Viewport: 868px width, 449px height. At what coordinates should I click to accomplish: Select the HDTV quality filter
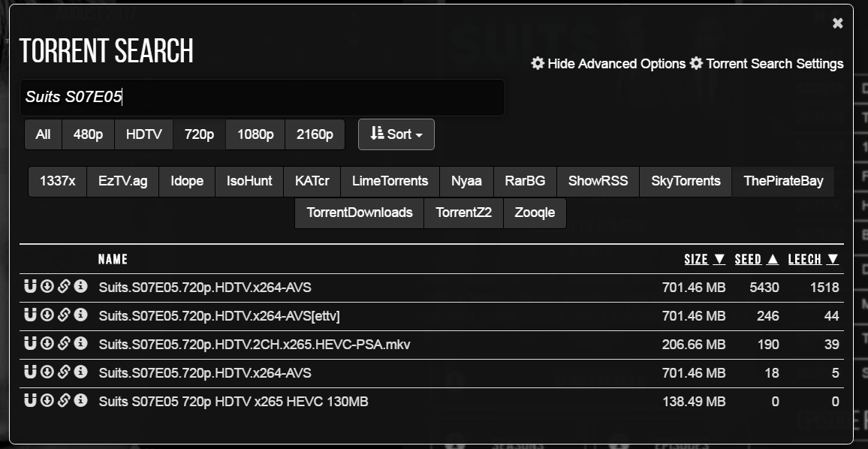pyautogui.click(x=144, y=134)
